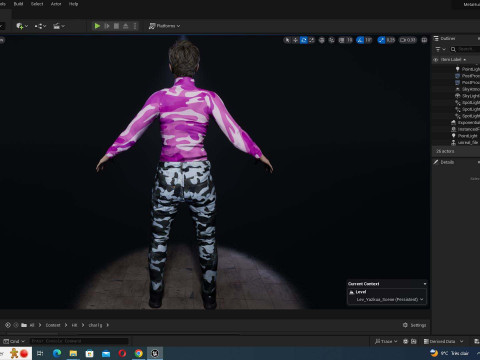Toggle world/local coordinate globe icon

[x=322, y=40]
